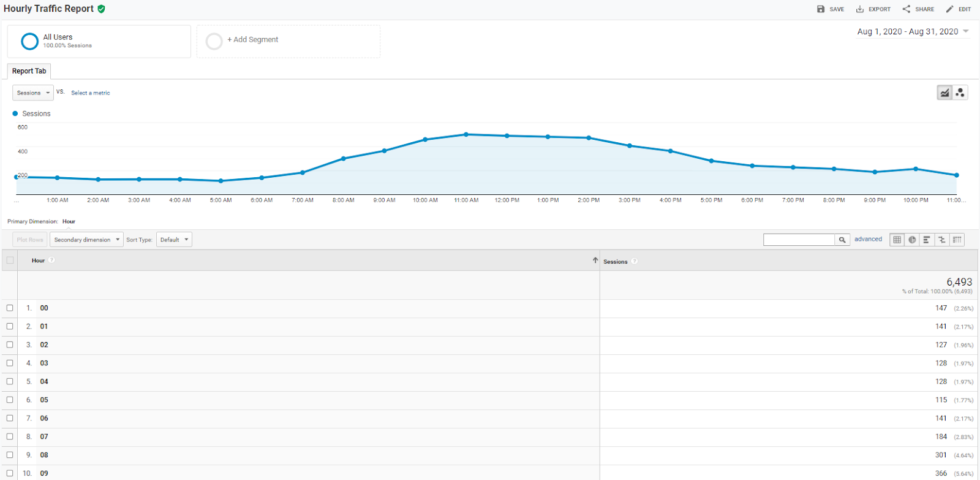Open the date range picker
Screen dimensions: 980x480
coord(913,31)
